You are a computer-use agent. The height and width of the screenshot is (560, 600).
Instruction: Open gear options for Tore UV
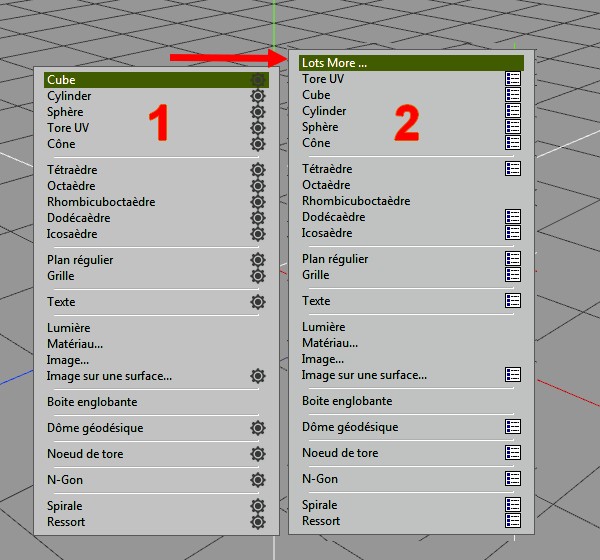[x=258, y=128]
